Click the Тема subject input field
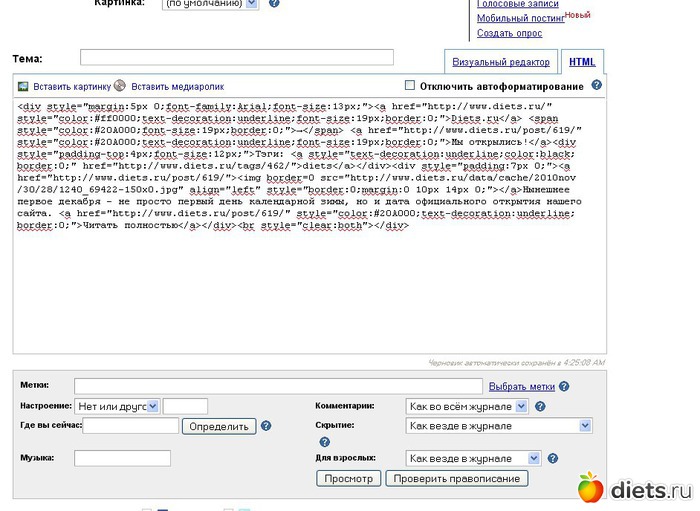Viewport: 700px width, 511px height. pyautogui.click(x=237, y=57)
